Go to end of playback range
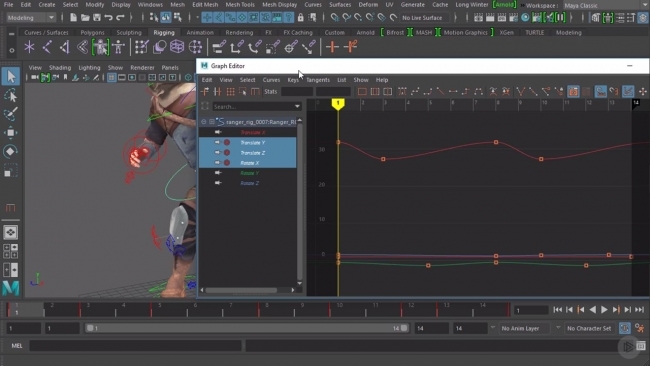 (639, 309)
